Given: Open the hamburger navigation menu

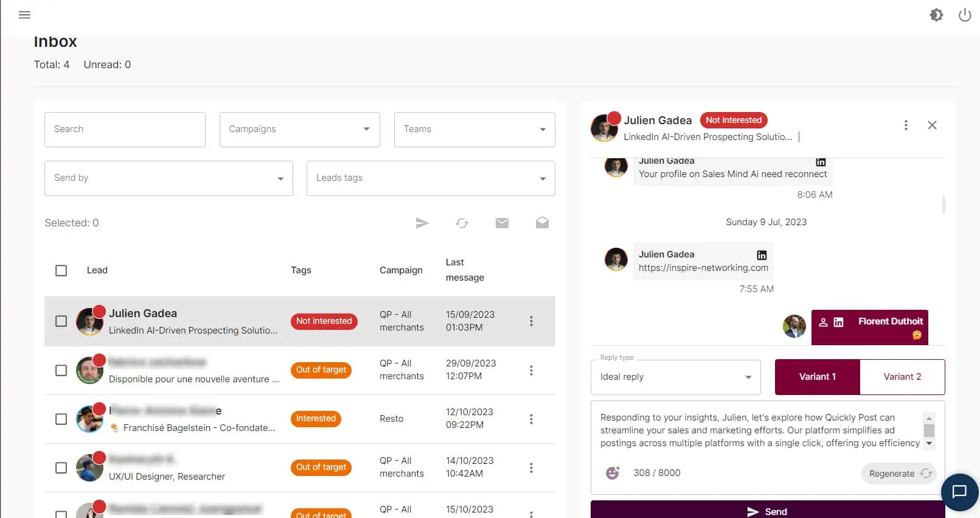Looking at the screenshot, I should [x=24, y=15].
